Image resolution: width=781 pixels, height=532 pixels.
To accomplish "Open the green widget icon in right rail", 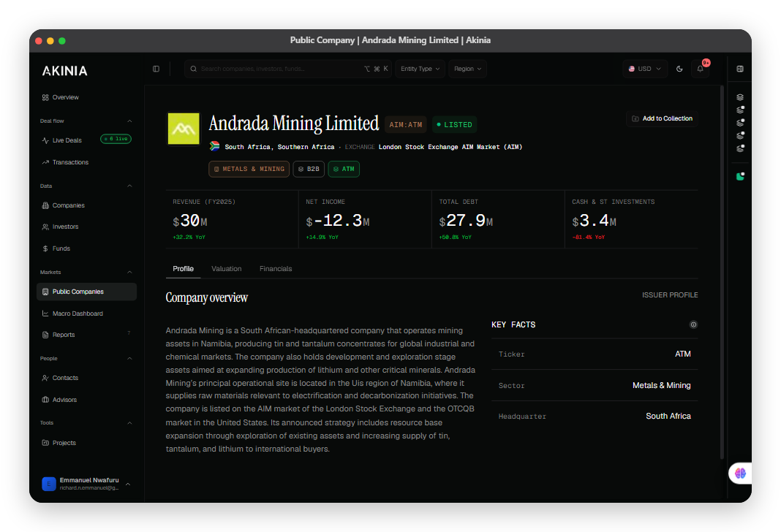I will (x=740, y=176).
